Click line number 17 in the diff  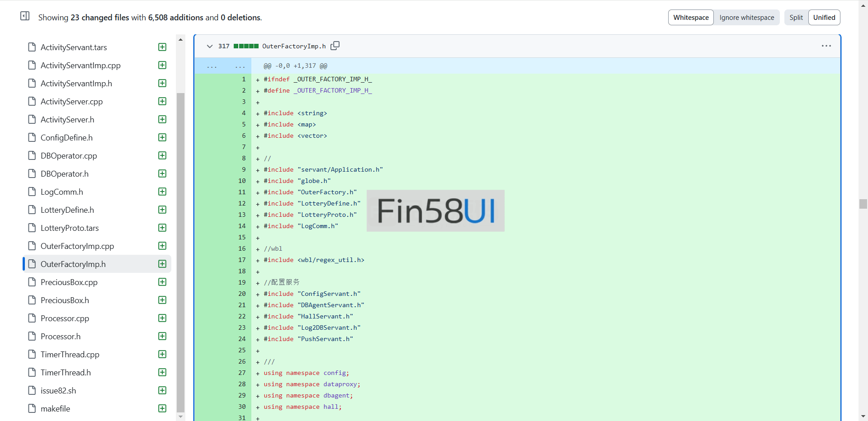point(242,260)
